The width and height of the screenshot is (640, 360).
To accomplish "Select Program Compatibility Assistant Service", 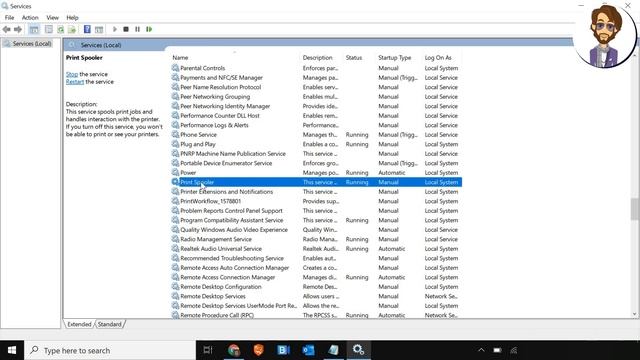I will coord(316,220).
